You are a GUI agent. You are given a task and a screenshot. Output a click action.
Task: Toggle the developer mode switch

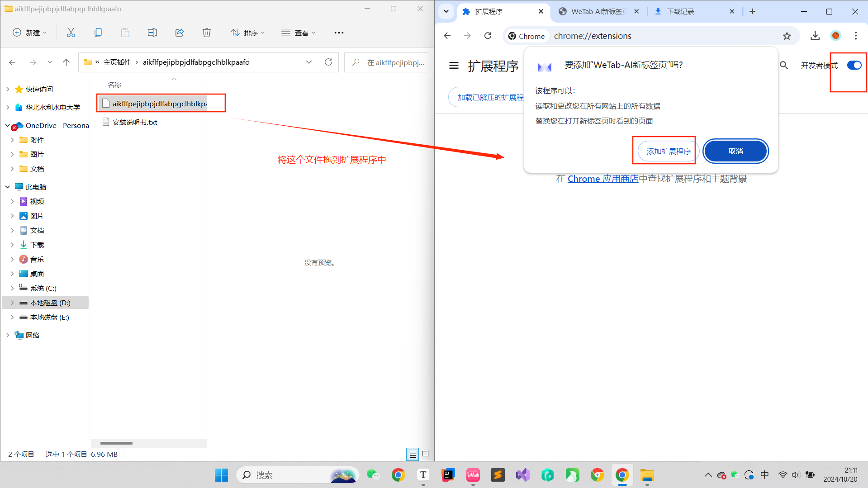point(854,66)
